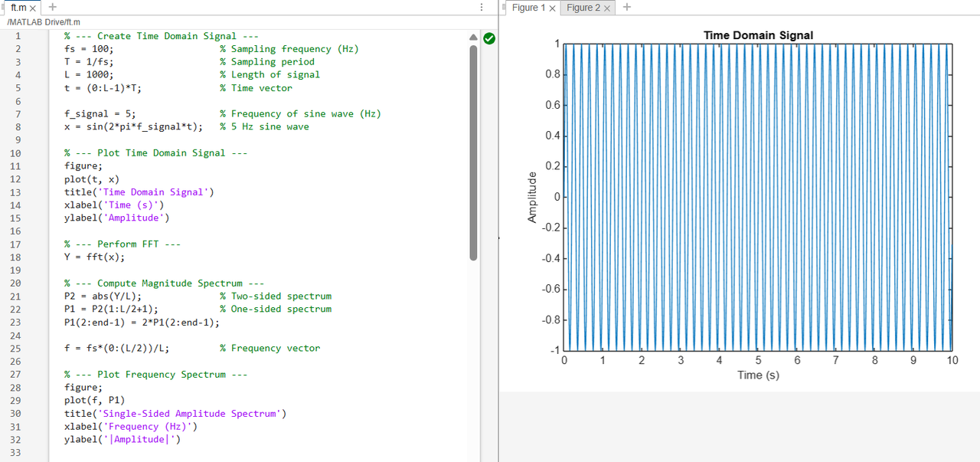Click the '% Two-sided spectrum' comment
This screenshot has width=980, height=462.
coord(276,297)
